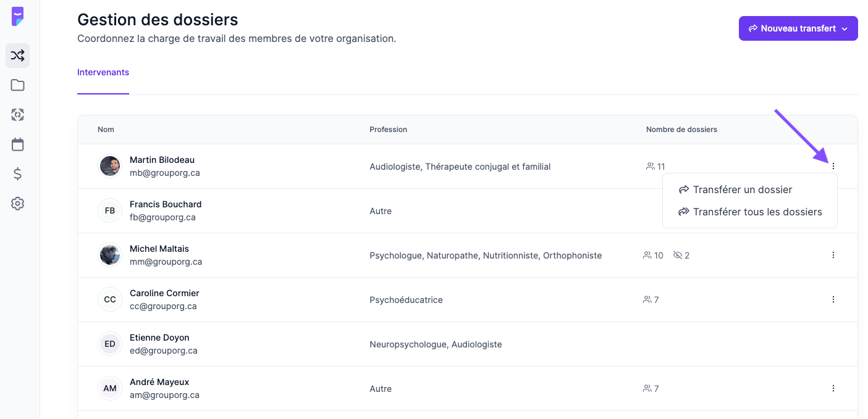Viewport: 868px width, 419px height.
Task: Click the app logo in sidebar
Action: point(17,17)
